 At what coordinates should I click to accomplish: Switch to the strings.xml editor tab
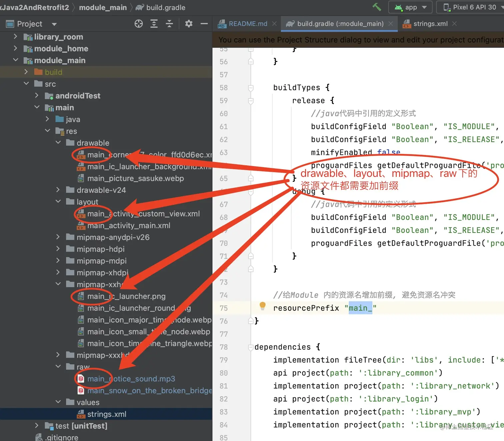[430, 24]
